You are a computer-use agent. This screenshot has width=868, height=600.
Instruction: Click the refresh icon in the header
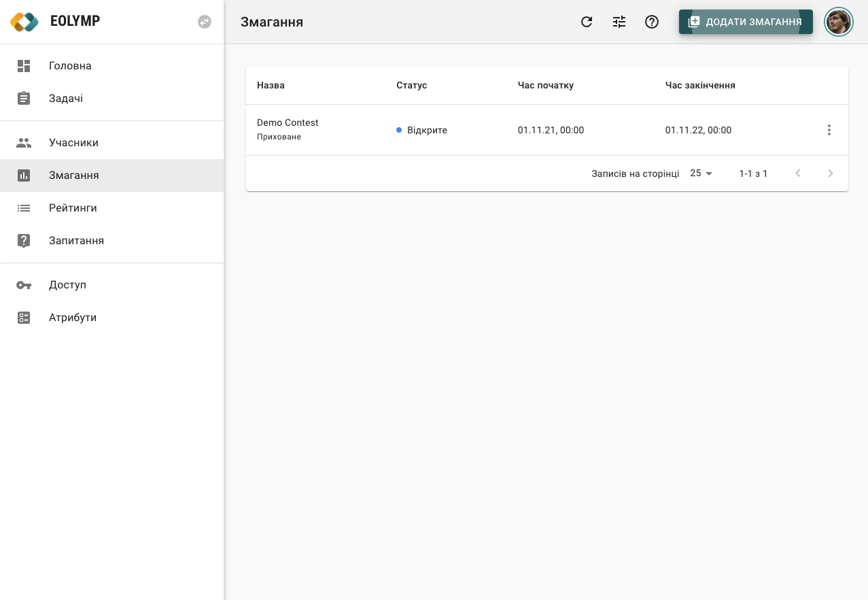pyautogui.click(x=587, y=22)
